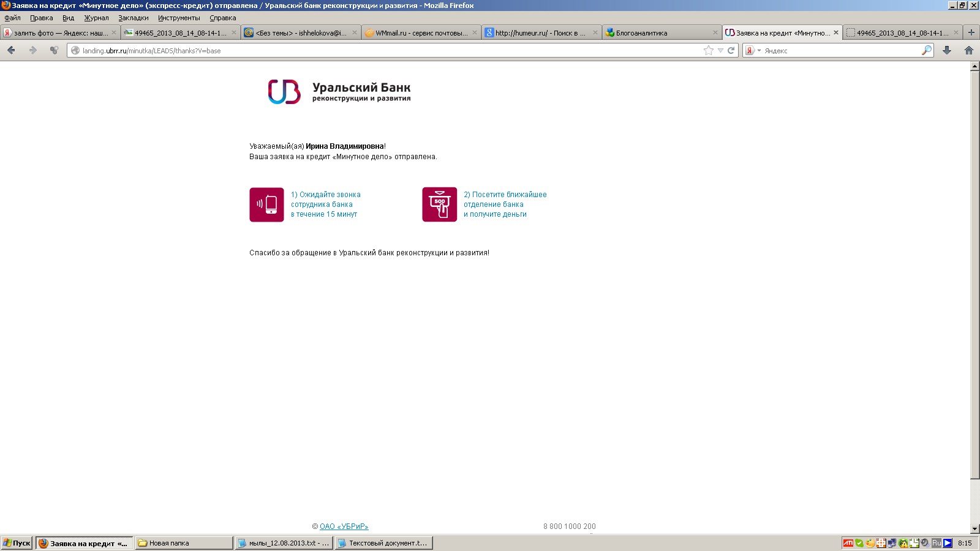Click the Windows Пуск start button
Viewport: 980px width, 551px height.
tap(17, 543)
